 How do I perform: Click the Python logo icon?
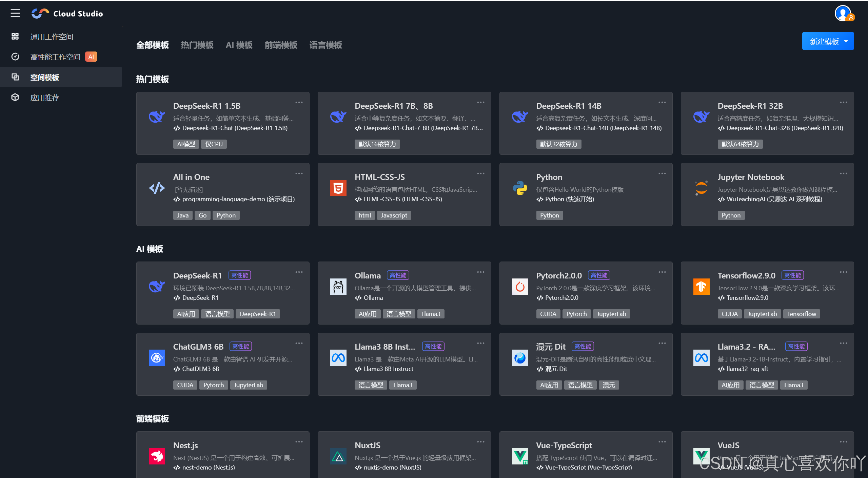(x=520, y=188)
